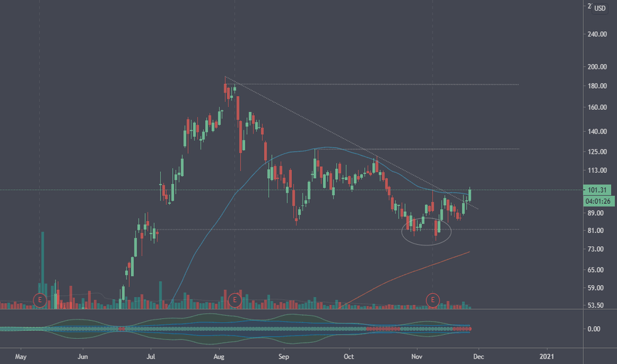
Task: Click the 113.00 price axis label
Action: click(597, 170)
